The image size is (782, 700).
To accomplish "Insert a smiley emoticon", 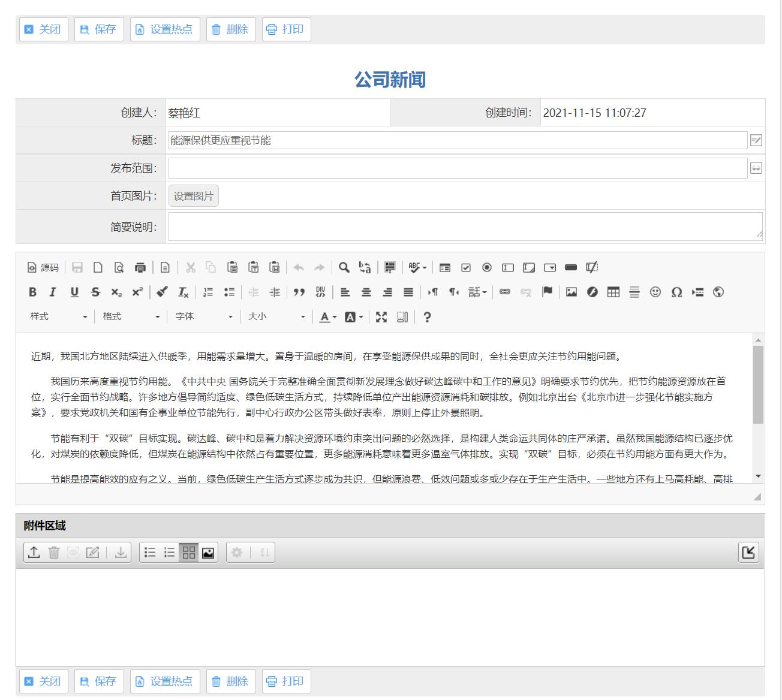I will click(x=655, y=292).
